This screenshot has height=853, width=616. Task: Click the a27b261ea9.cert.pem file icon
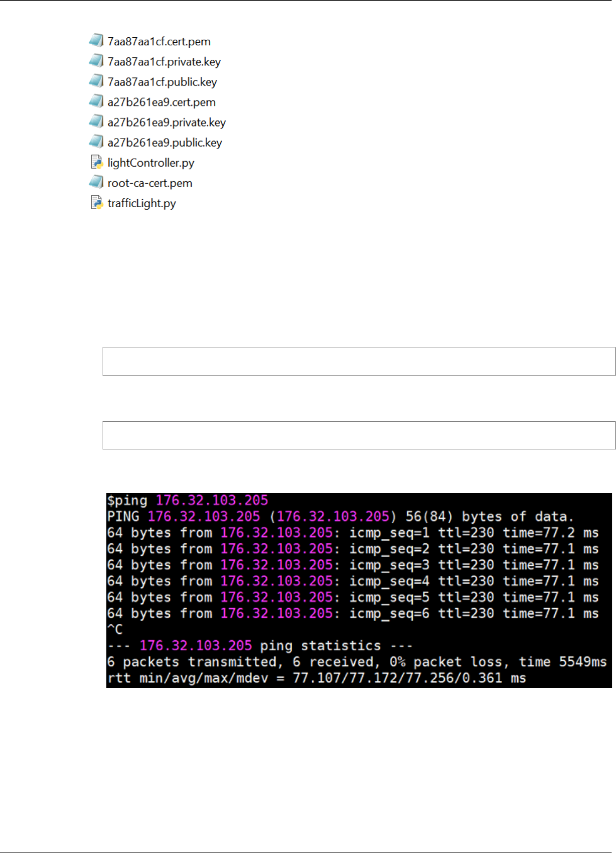[96, 101]
